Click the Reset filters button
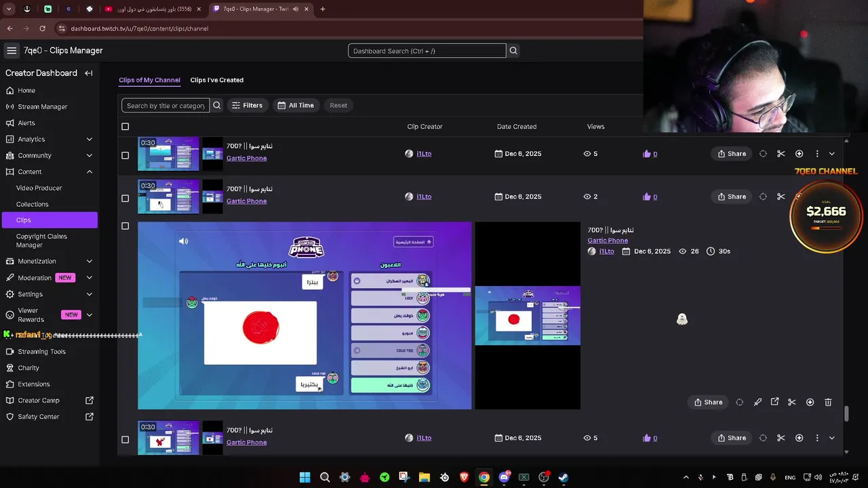The width and height of the screenshot is (868, 488). coord(338,105)
